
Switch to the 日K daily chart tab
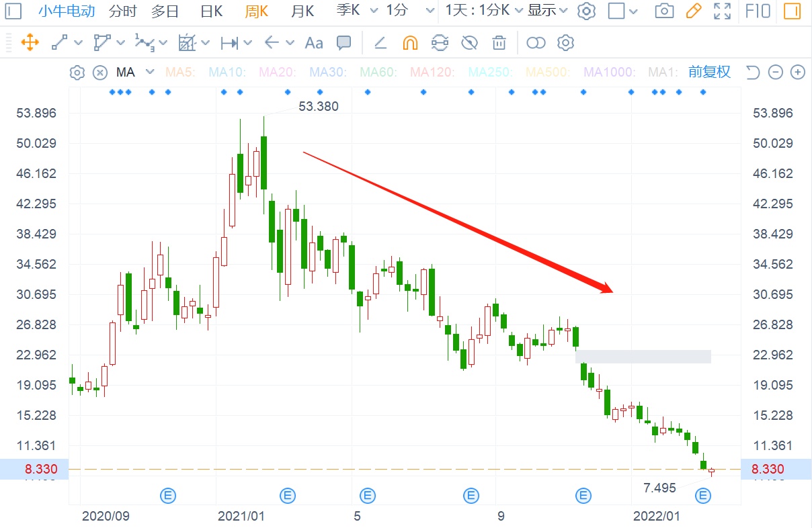211,11
